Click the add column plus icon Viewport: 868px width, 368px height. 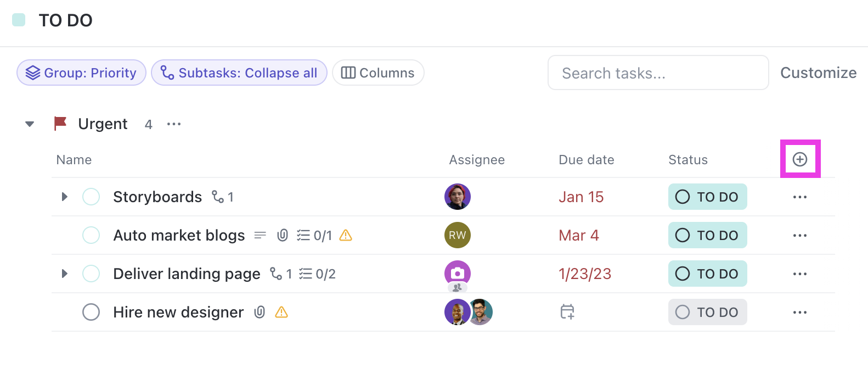coord(800,159)
